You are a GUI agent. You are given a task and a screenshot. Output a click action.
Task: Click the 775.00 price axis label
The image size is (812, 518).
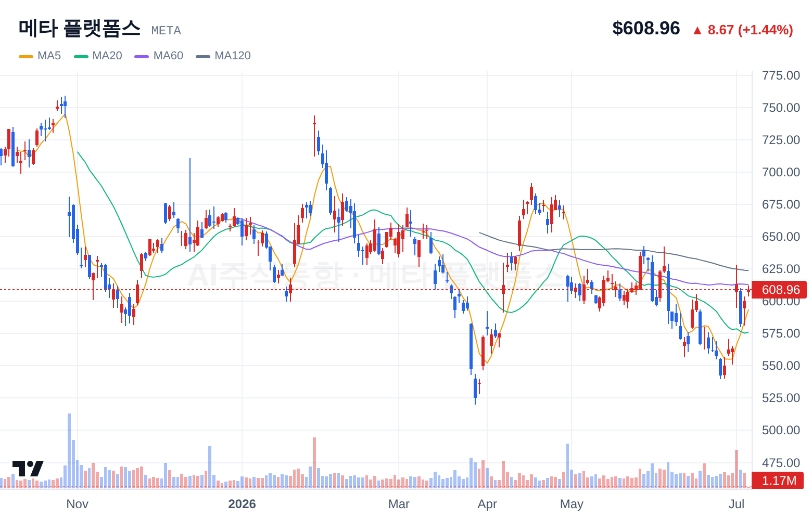781,75
